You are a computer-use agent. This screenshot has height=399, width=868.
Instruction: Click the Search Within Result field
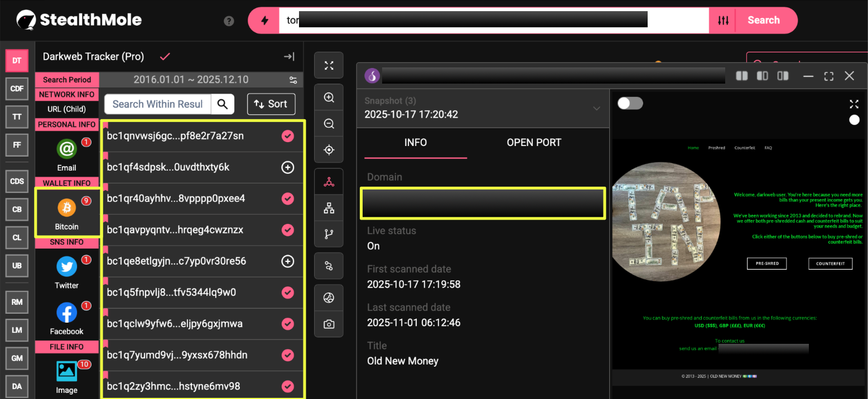[157, 104]
